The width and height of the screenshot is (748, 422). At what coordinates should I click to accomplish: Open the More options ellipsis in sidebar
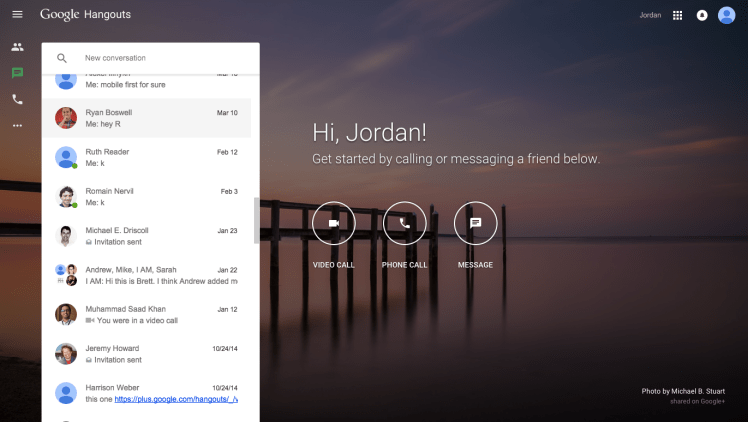click(x=17, y=125)
